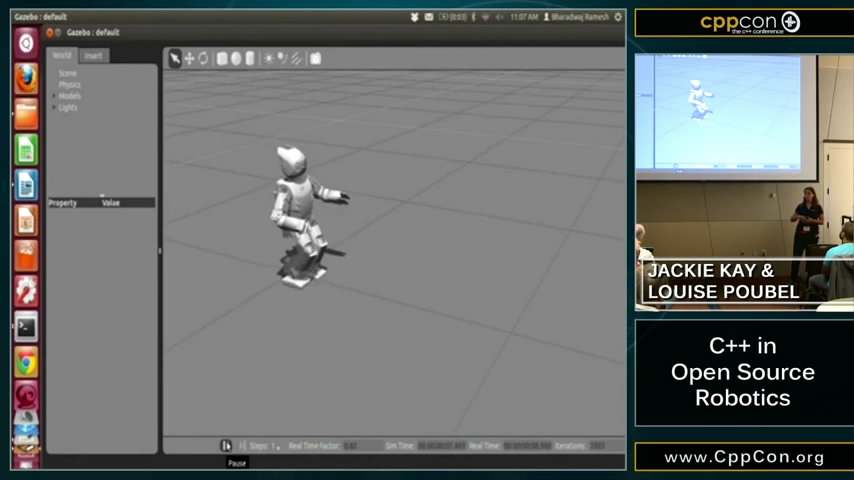The width and height of the screenshot is (854, 480).
Task: Click the 11:07 AM clock
Action: click(x=524, y=17)
